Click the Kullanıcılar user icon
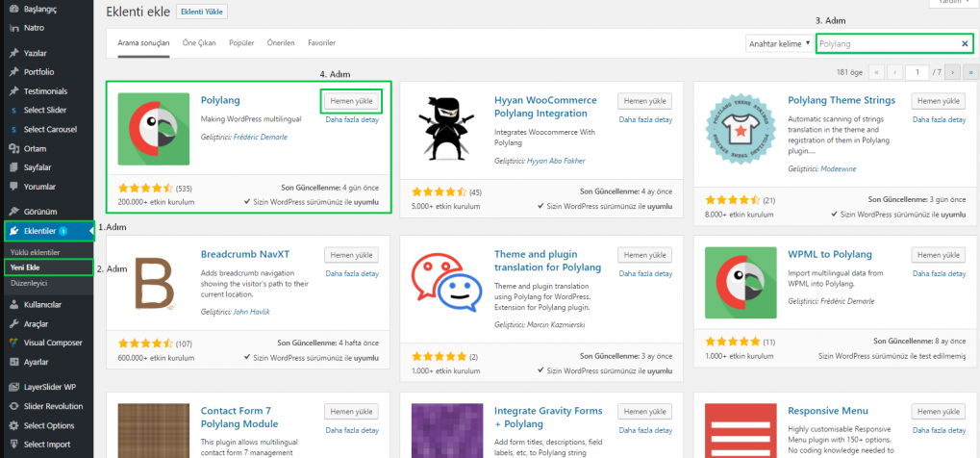 13,305
